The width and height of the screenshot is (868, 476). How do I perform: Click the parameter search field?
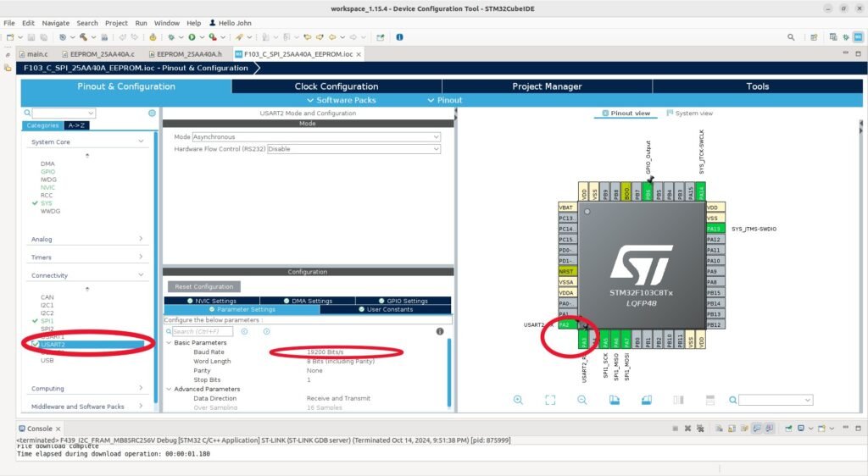203,331
